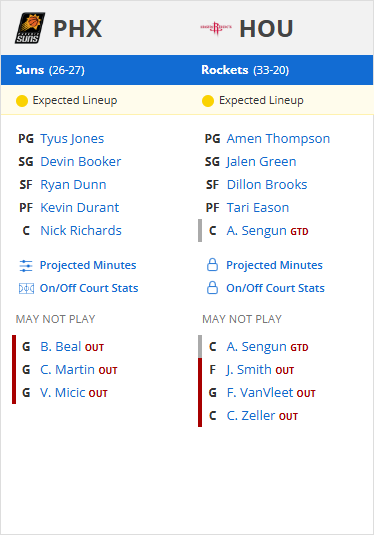
Task: Select Amen Thompson in Rockets lineup
Action: (278, 139)
